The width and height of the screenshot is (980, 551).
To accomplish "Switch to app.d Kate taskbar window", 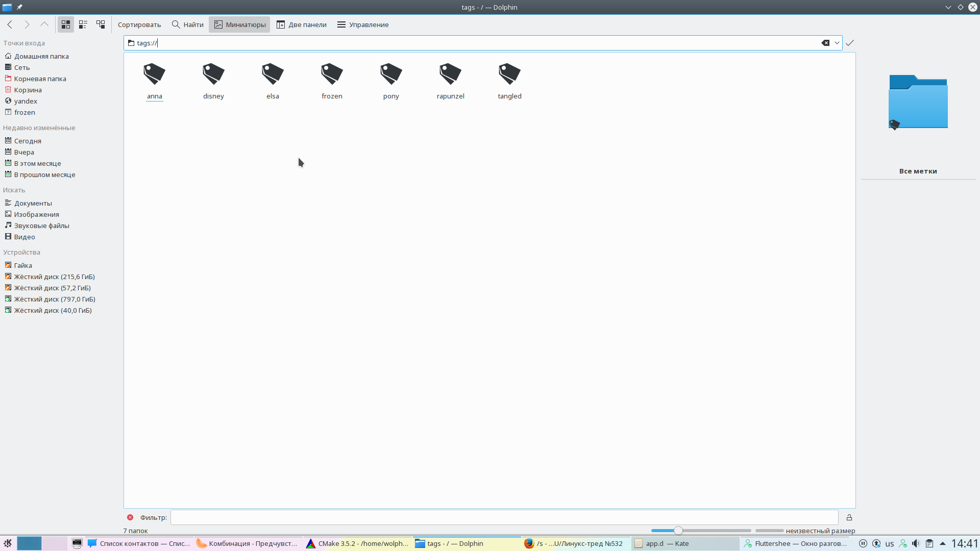I will coord(685,543).
